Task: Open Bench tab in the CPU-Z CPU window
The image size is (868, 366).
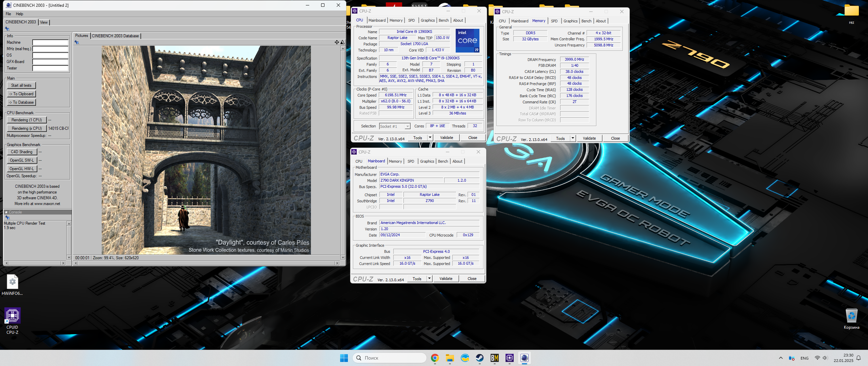Action: click(x=443, y=20)
